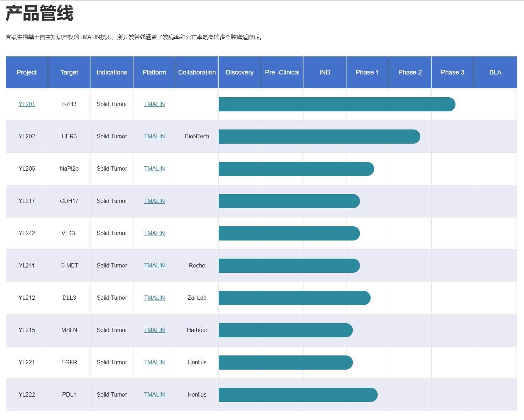This screenshot has height=420, width=524.
Task: Click TMALIN link in YL217 row
Action: pyautogui.click(x=154, y=201)
